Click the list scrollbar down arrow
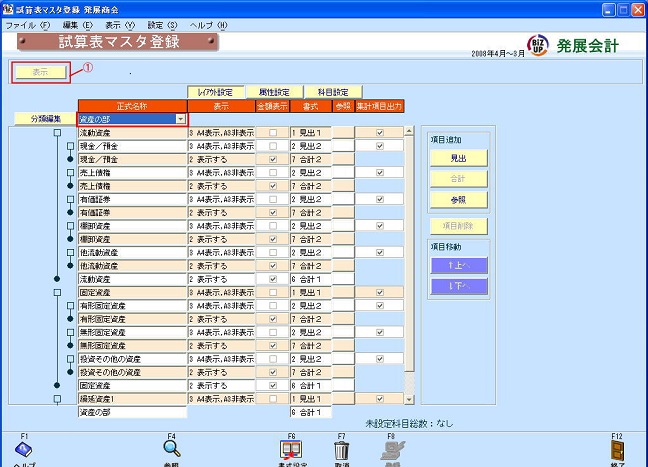Image resolution: width=648 pixels, height=467 pixels. (408, 398)
